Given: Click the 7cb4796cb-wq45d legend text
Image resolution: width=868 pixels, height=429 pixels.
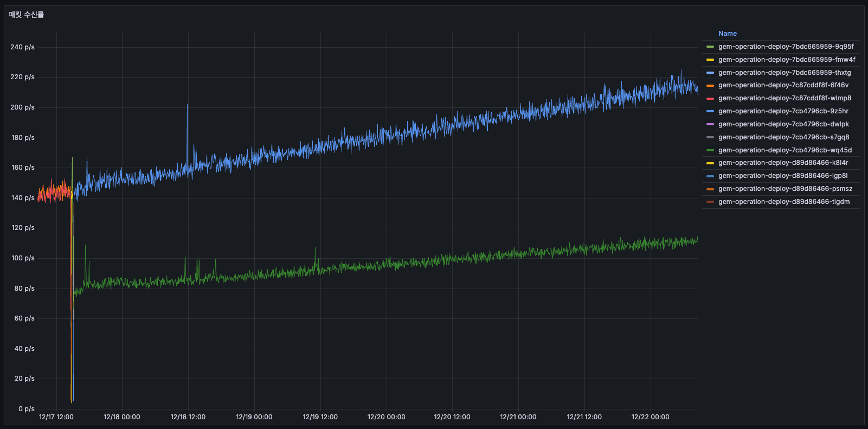Looking at the screenshot, I should coord(785,150).
